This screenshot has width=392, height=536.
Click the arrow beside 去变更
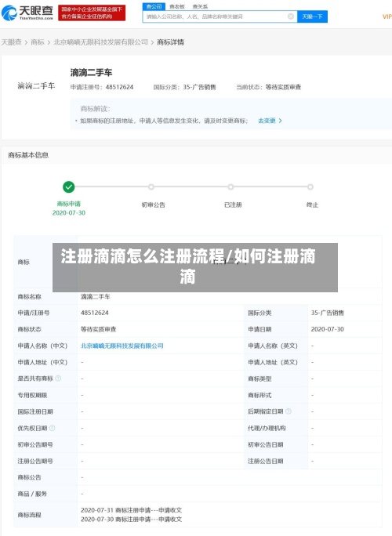point(280,121)
